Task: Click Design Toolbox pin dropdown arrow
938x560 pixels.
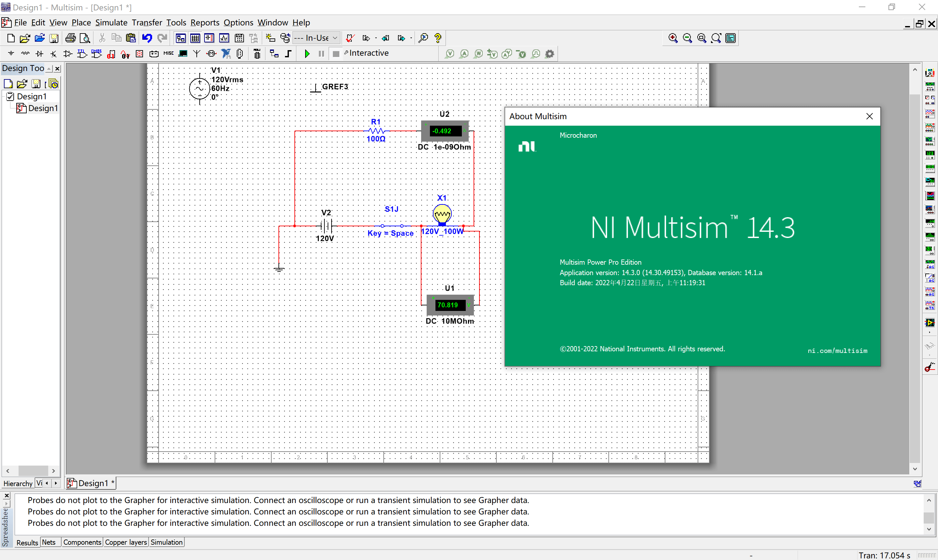Action: (49, 68)
